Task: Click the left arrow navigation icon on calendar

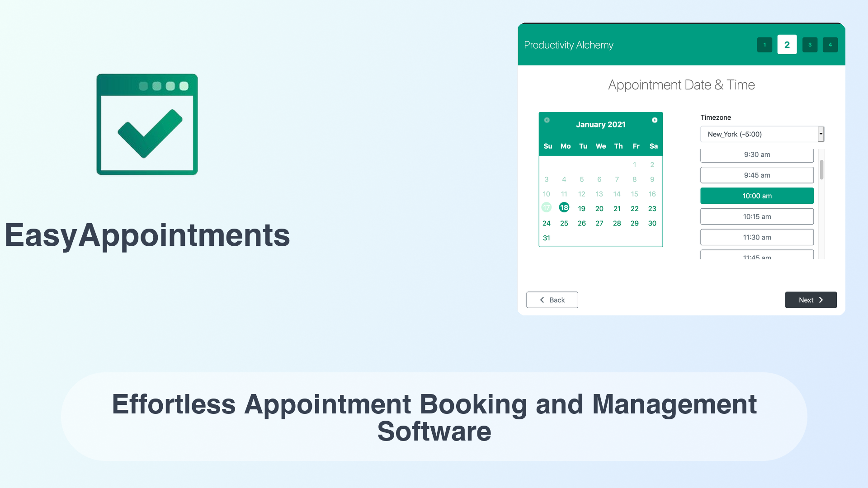Action: [547, 120]
